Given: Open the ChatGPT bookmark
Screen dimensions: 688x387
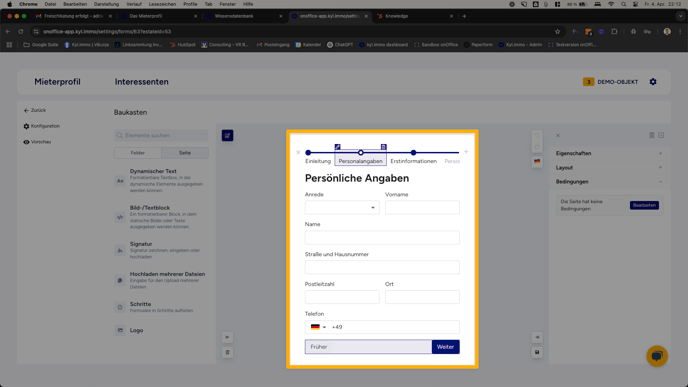Looking at the screenshot, I should (x=340, y=45).
